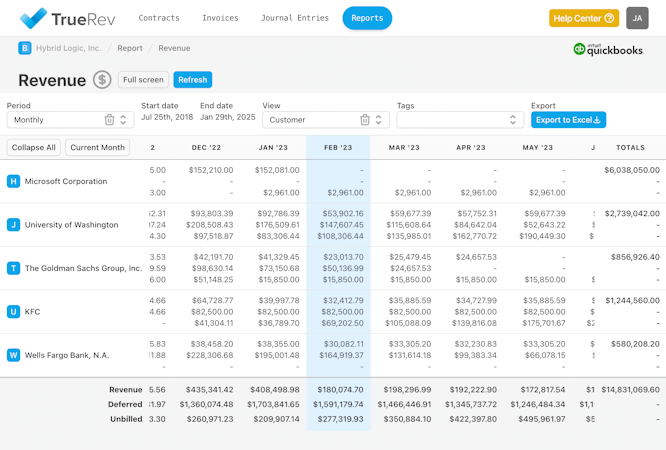666x450 pixels.
Task: Click the W badge for Wells Fargo
Action: point(13,355)
